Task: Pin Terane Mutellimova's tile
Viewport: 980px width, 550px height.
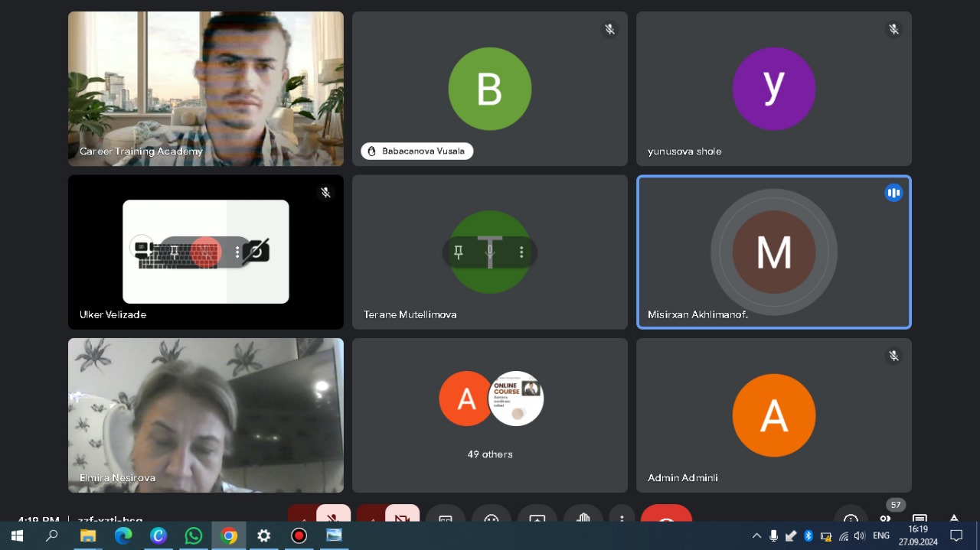Action: pos(459,252)
